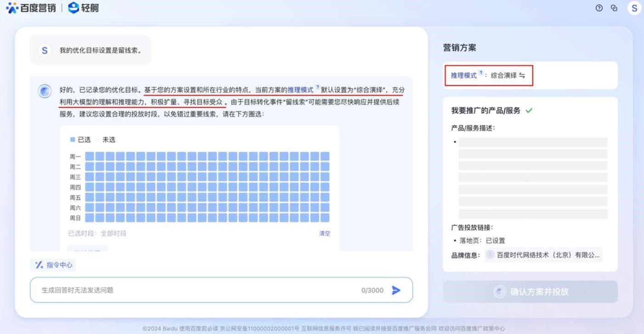This screenshot has width=644, height=334.
Task: Click the 百度营销 logo at top left
Action: click(x=31, y=8)
